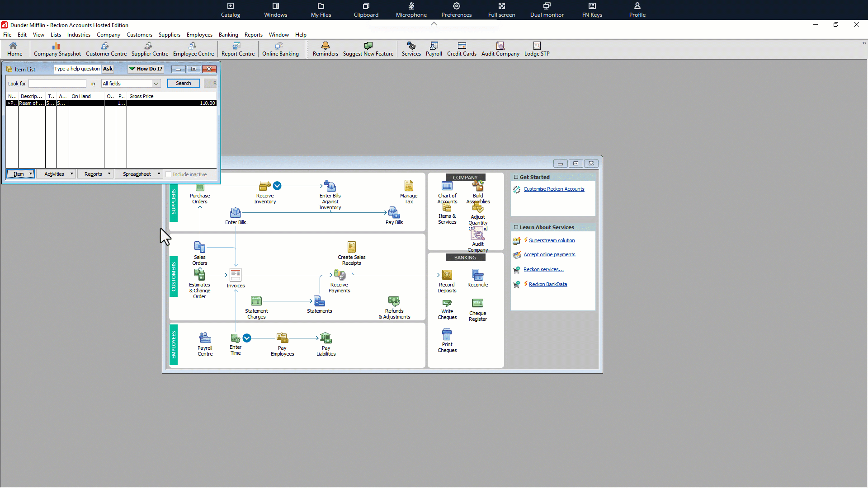Screen dimensions: 868x488
Task: Open the Employee Centre toolbar icon
Action: (x=193, y=49)
